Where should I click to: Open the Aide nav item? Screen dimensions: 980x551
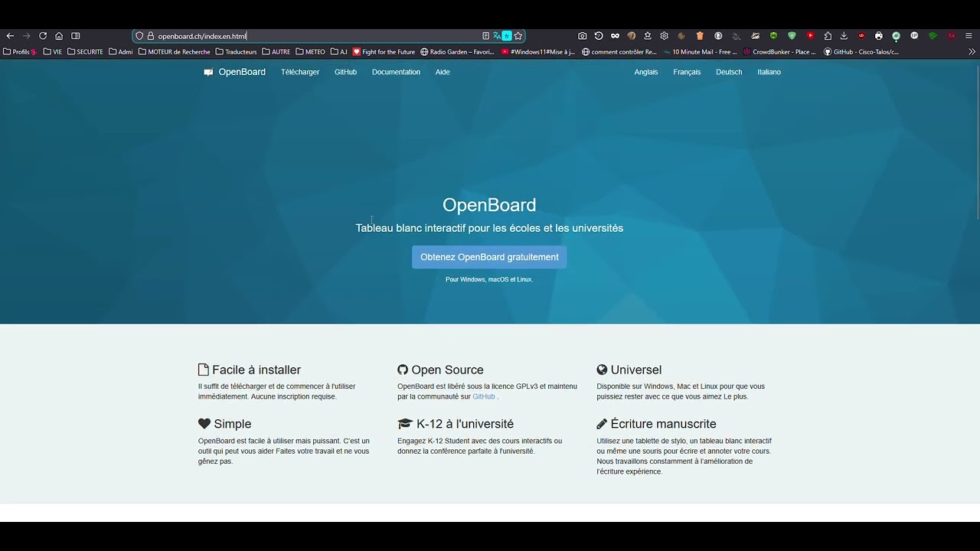443,72
